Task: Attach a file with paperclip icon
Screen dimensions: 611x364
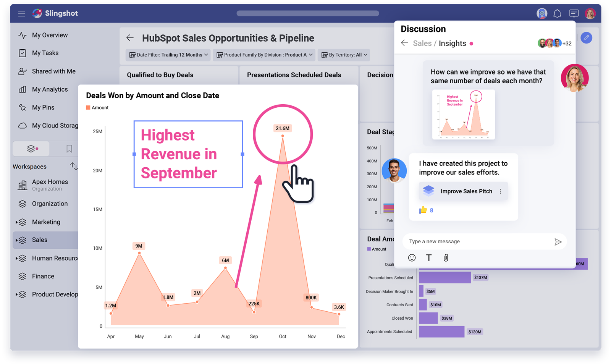Action: pos(446,258)
